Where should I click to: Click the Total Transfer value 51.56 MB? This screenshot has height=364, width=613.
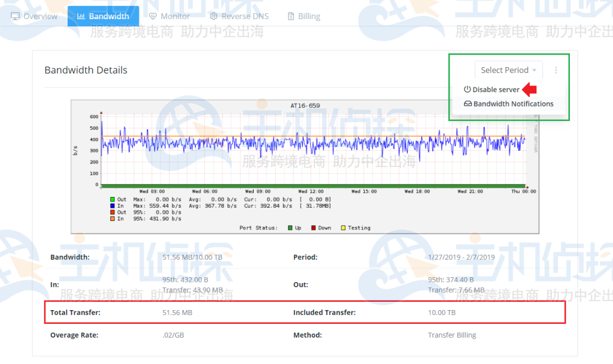coord(177,313)
